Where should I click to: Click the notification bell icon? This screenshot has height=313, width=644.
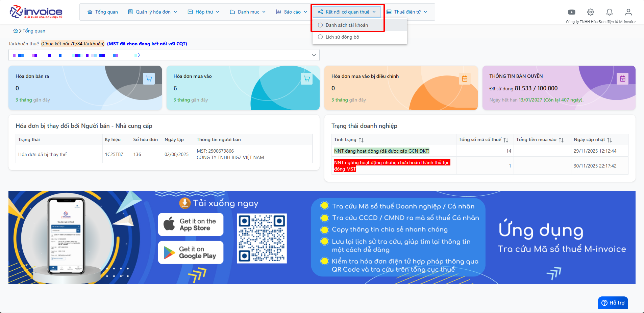pyautogui.click(x=609, y=12)
